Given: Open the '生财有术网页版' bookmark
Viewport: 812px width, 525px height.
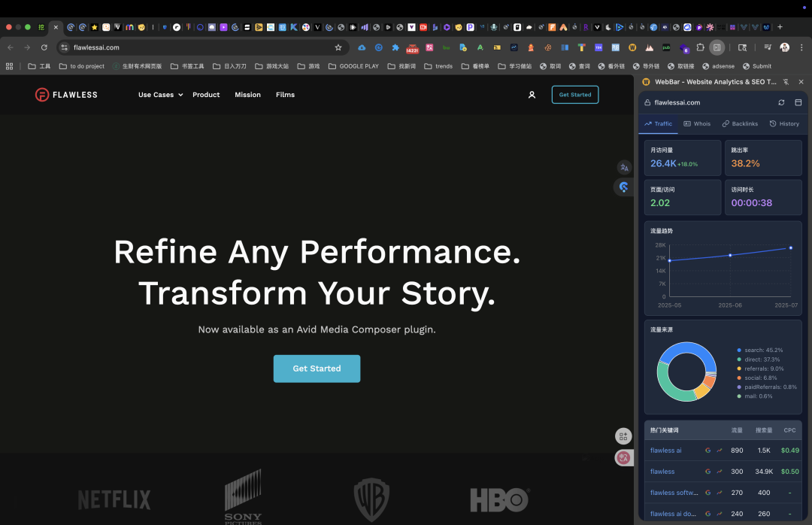Looking at the screenshot, I should [x=138, y=66].
